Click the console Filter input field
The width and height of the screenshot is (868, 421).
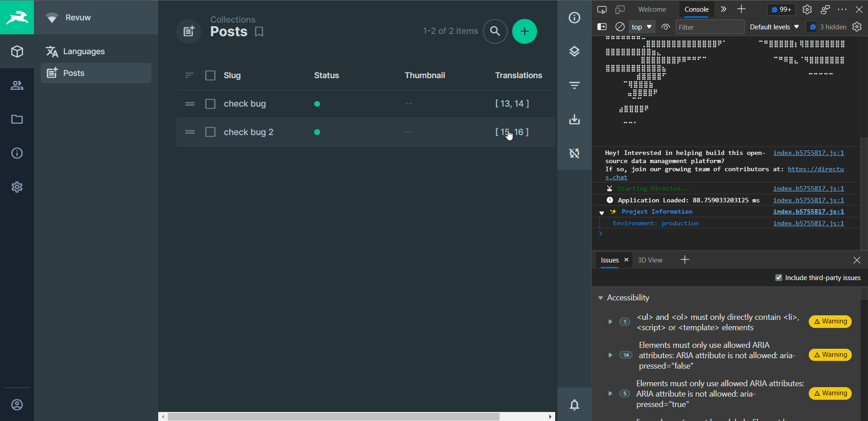[710, 27]
